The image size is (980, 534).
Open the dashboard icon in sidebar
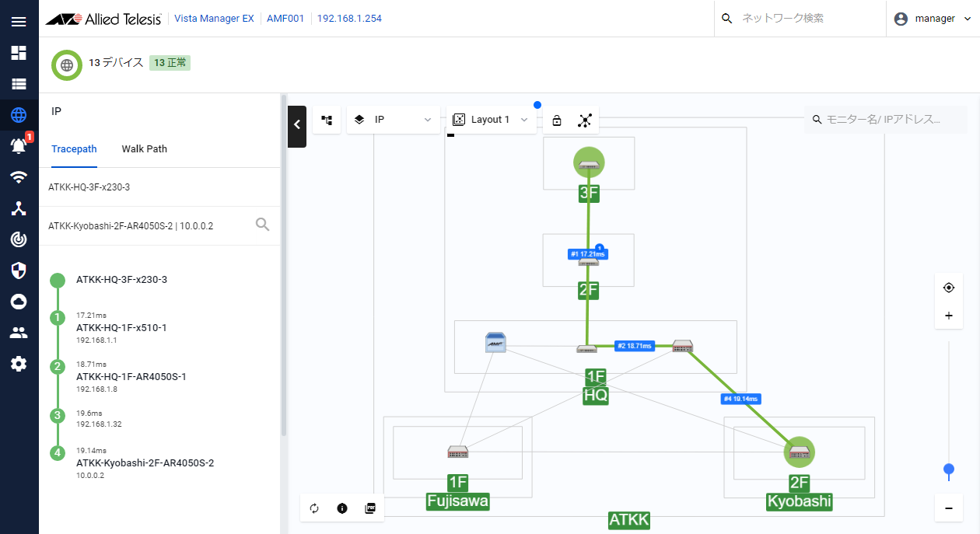coord(19,53)
